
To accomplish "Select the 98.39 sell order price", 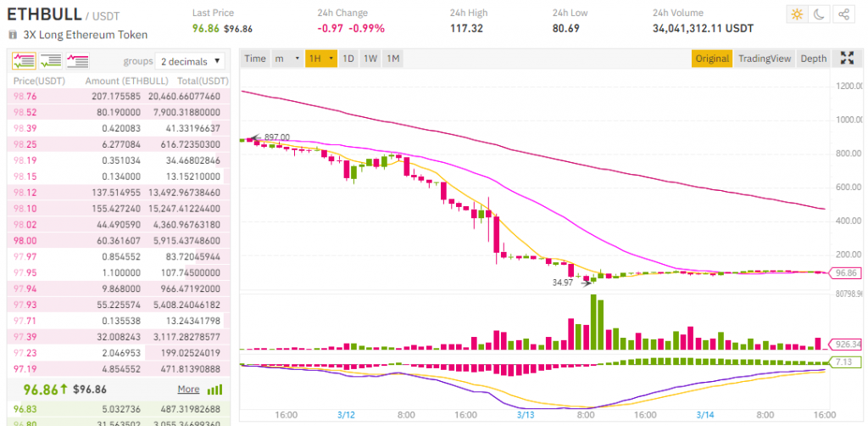I will click(x=24, y=128).
